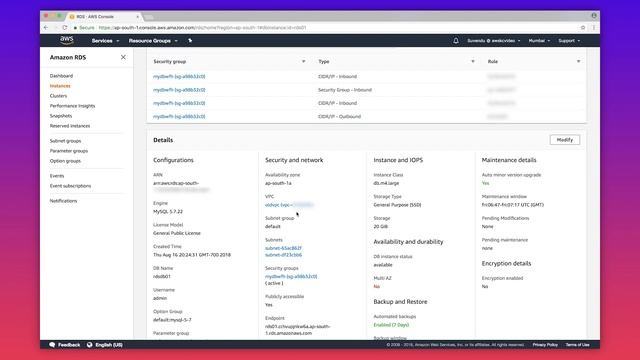The width and height of the screenshot is (640, 360).
Task: Open the account user dropdown
Action: 493,41
